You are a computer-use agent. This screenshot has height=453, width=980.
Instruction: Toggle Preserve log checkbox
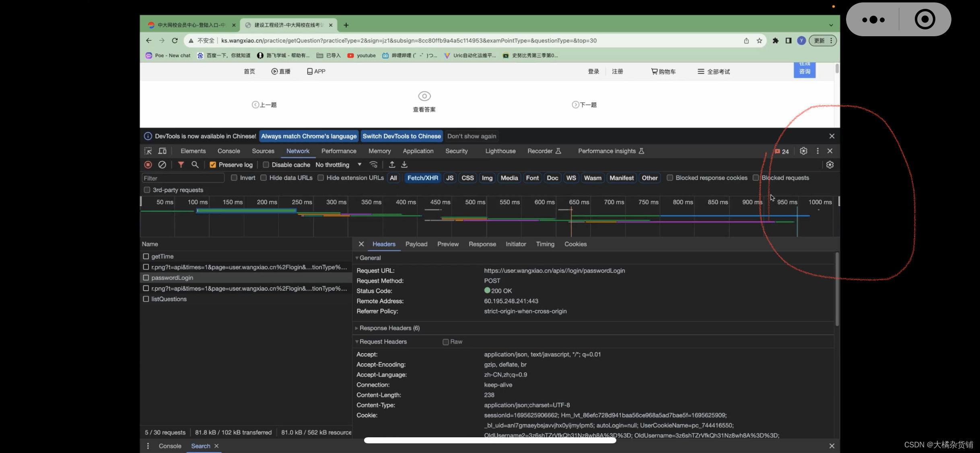(x=213, y=165)
